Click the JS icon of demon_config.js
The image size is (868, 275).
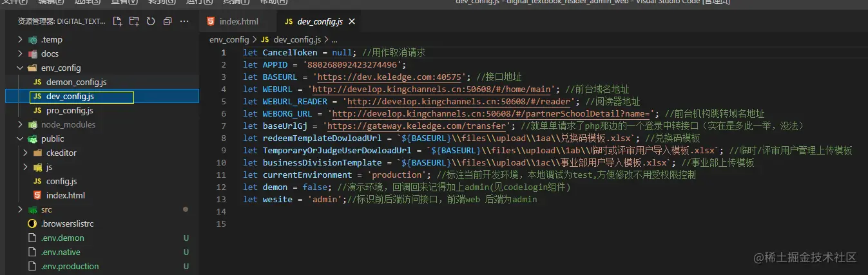point(37,82)
